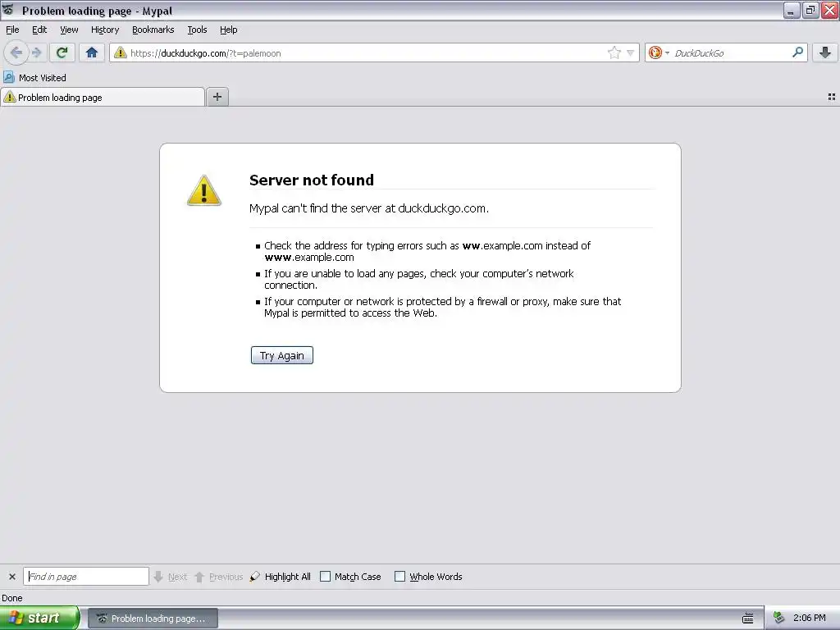Viewport: 840px width, 630px height.
Task: Open the Home page icon
Action: pos(92,52)
